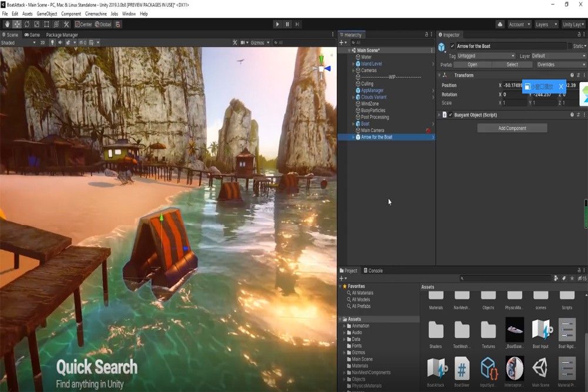
Task: Search by label icon in Project panel
Action: (x=564, y=279)
